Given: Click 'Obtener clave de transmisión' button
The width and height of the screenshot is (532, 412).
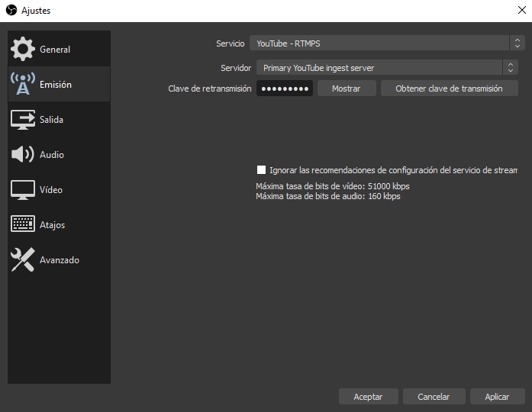Looking at the screenshot, I should point(449,89).
